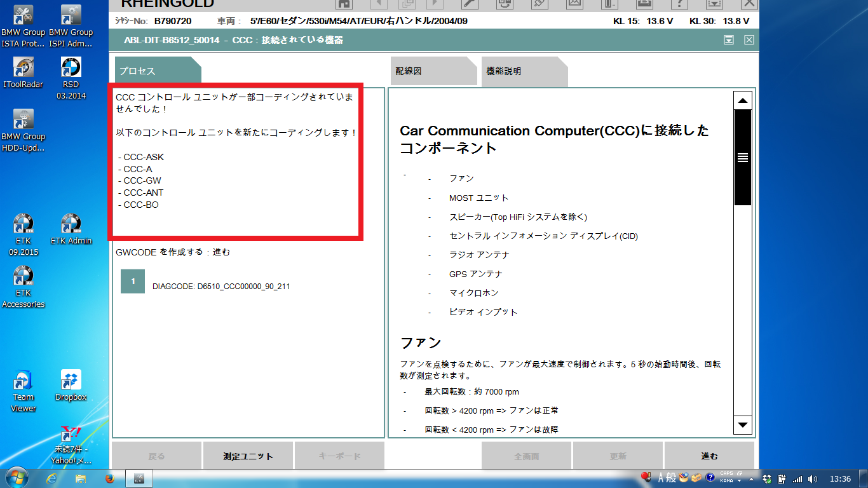Click the taskbar clock showing 13:36
Screen dimensions: 868x488
coord(840,478)
